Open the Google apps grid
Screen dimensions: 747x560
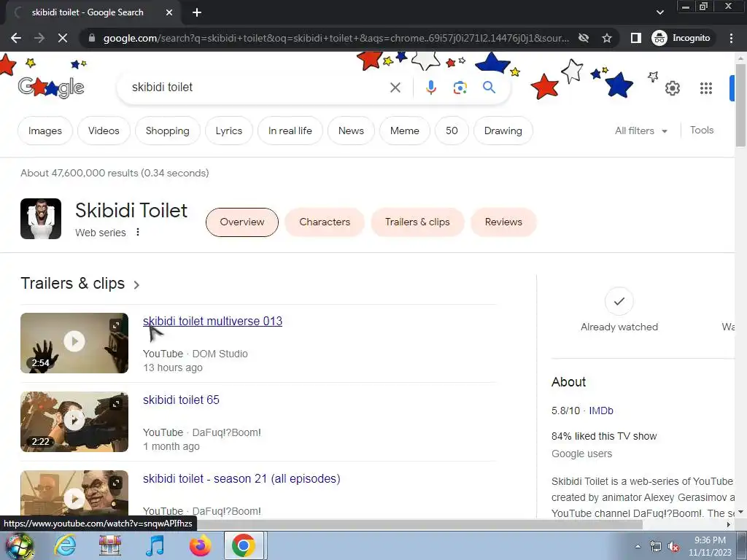point(706,88)
